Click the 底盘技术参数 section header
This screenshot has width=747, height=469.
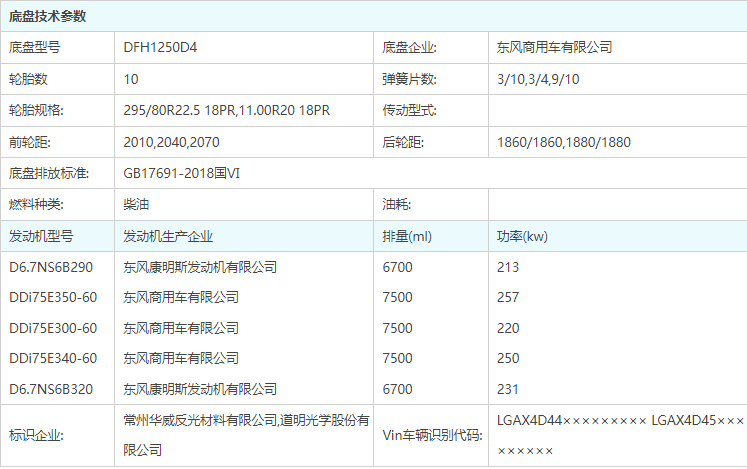point(47,16)
